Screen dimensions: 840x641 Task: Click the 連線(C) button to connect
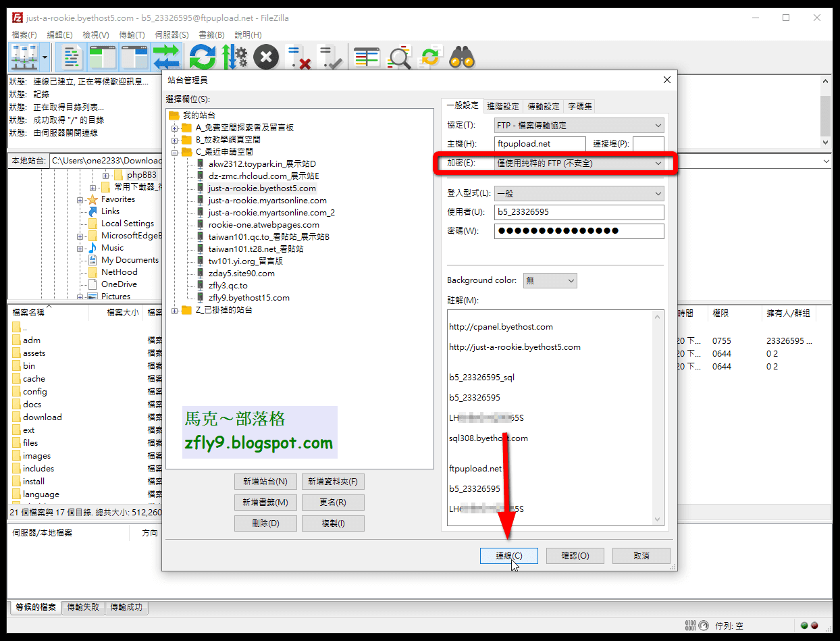click(508, 555)
